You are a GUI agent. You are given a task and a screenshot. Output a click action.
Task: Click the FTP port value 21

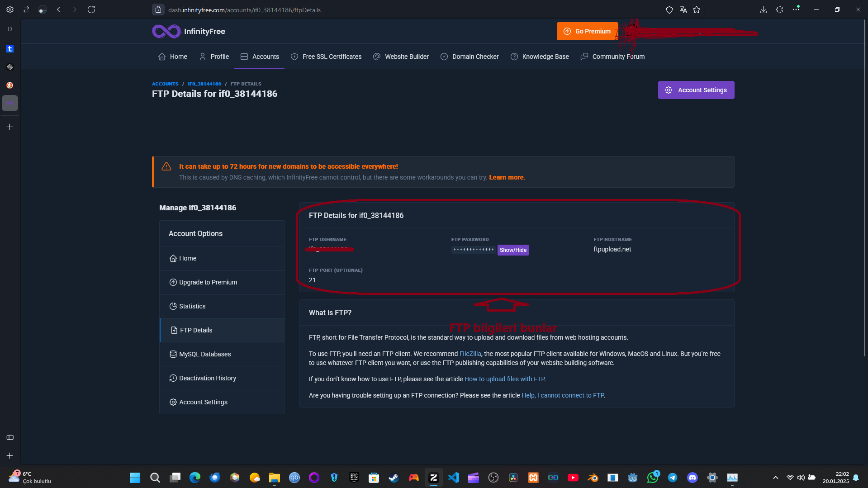(312, 280)
